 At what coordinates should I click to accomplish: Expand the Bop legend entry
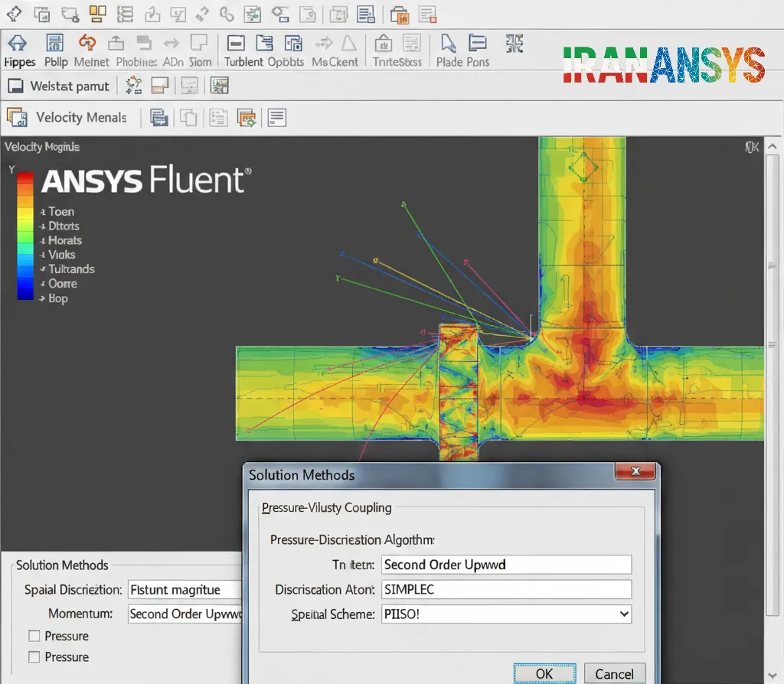click(x=43, y=299)
